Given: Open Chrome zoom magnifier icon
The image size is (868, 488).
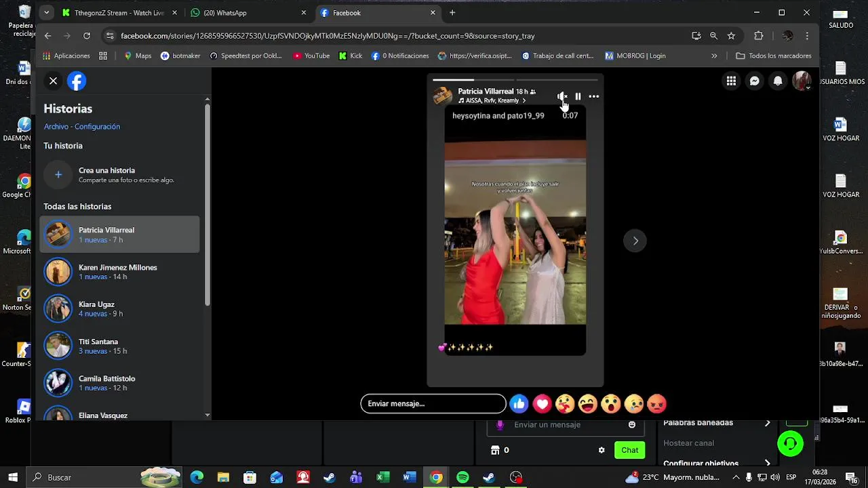Looking at the screenshot, I should coord(713,36).
